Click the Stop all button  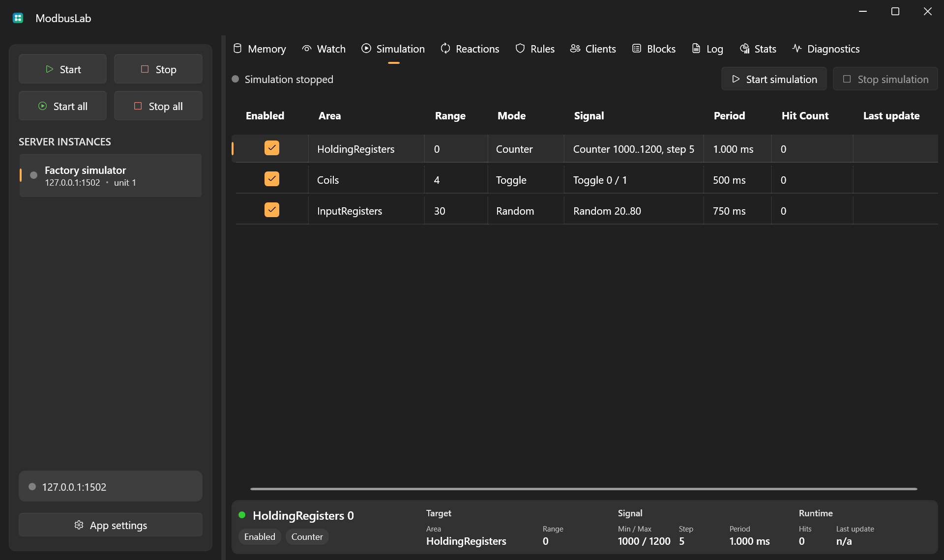[x=158, y=106]
